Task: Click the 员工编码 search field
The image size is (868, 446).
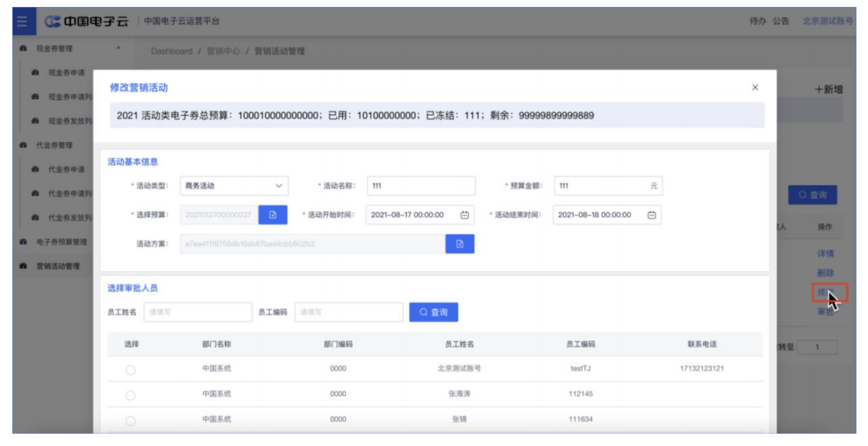Action: click(x=349, y=312)
